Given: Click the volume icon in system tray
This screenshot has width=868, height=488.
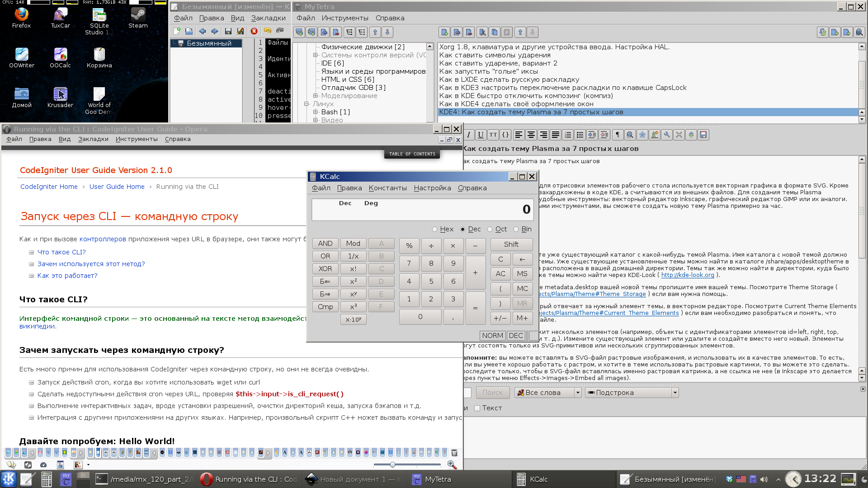Looking at the screenshot, I should 764,479.
